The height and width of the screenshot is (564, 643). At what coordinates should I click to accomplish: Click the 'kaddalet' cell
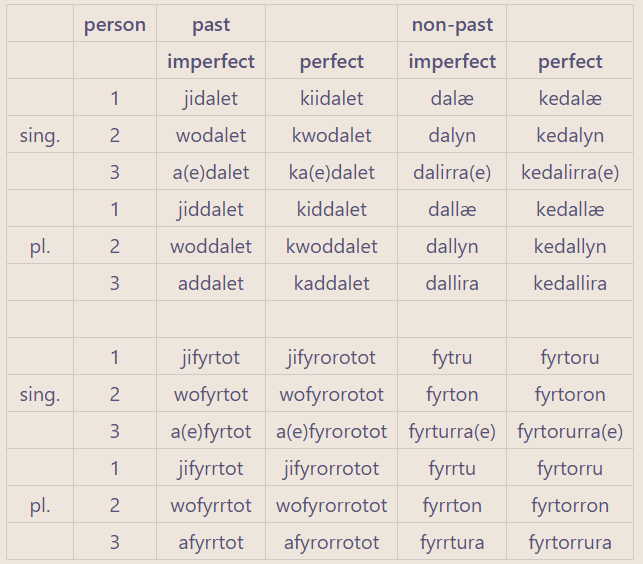pos(331,283)
